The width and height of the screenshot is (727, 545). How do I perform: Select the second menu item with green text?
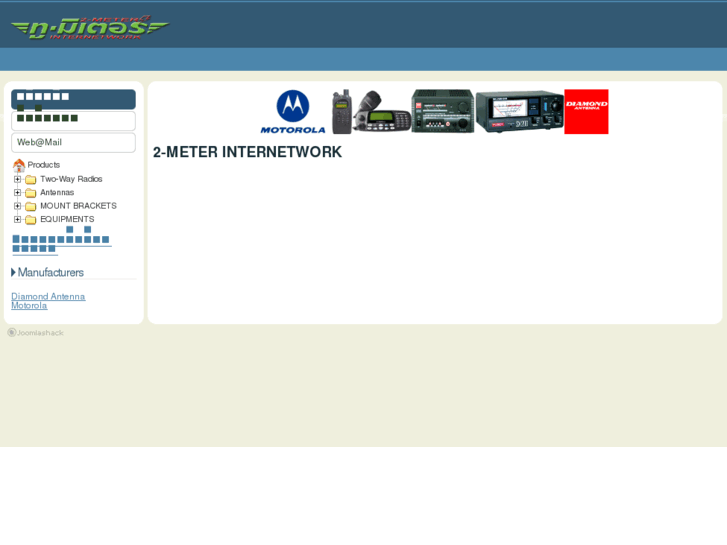click(73, 121)
